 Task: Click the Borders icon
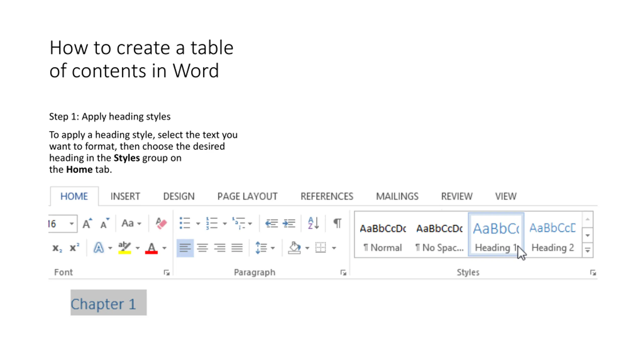(320, 248)
